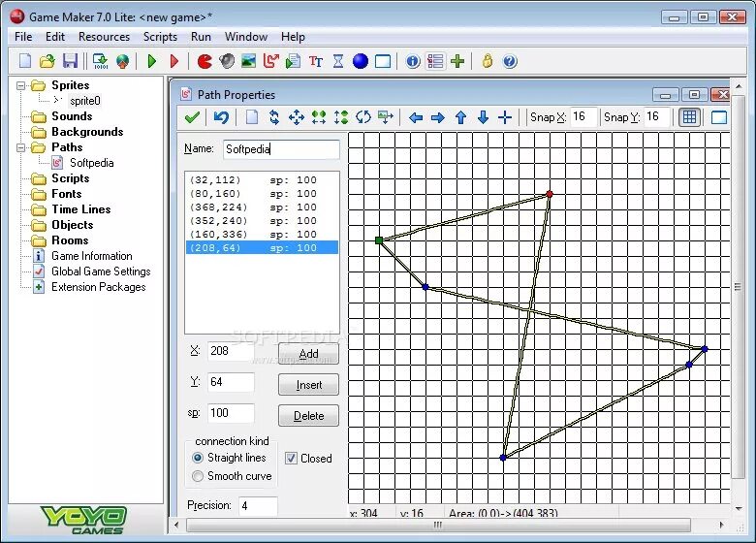
Task: Click the red path point marker
Action: point(550,194)
